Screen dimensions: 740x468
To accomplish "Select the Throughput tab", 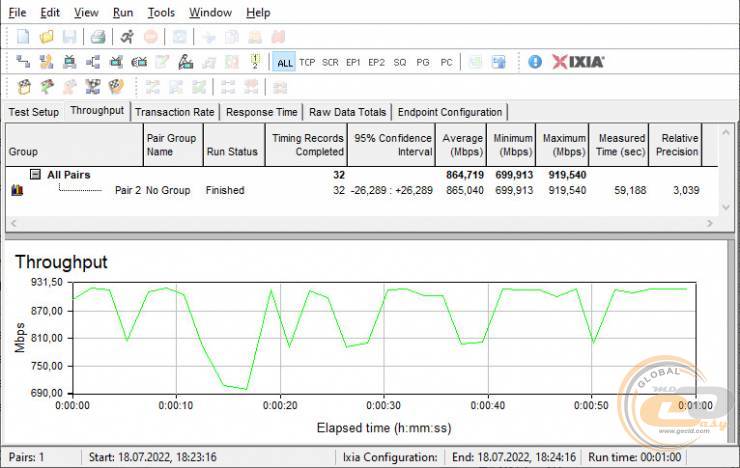I will (x=97, y=110).
